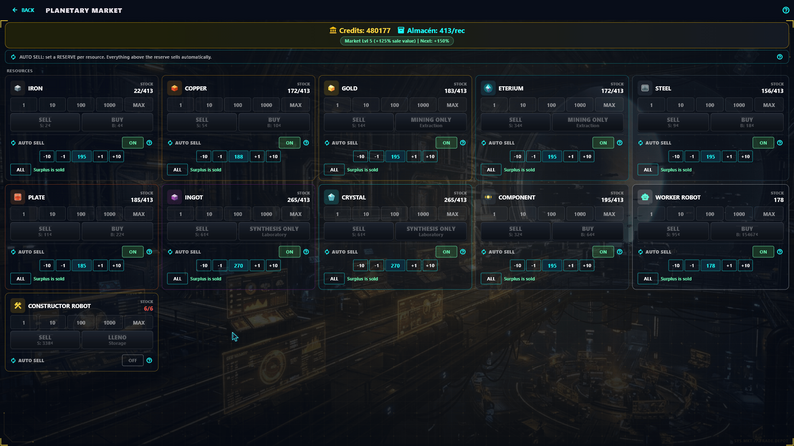
Task: Click info icon beside Iron auto sell
Action: (149, 143)
